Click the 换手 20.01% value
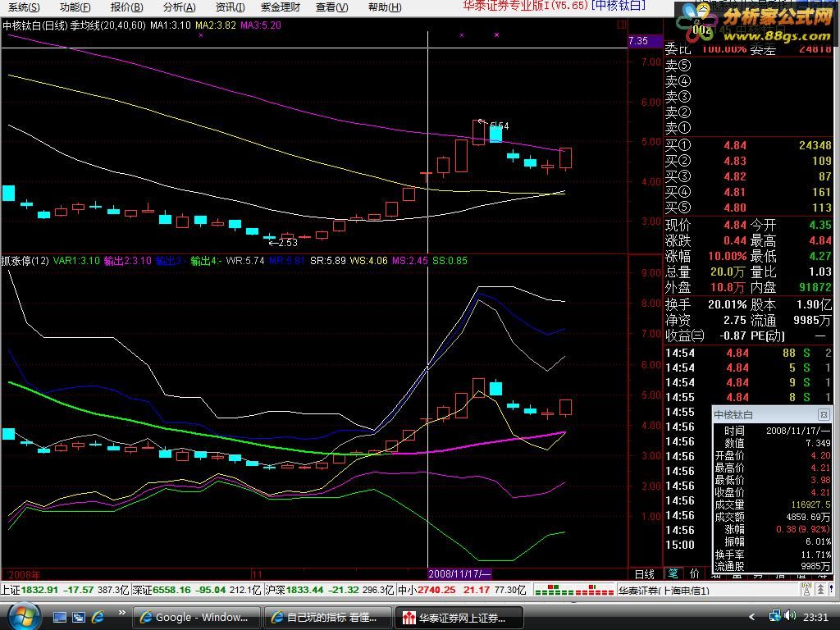 [727, 305]
